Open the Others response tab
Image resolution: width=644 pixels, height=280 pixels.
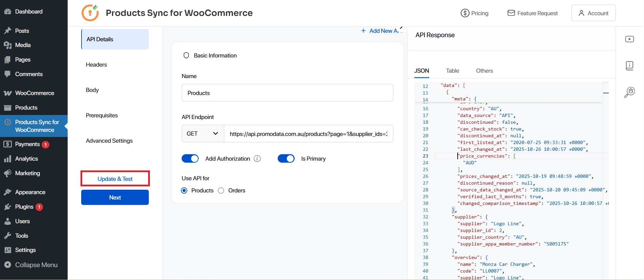[x=484, y=71]
